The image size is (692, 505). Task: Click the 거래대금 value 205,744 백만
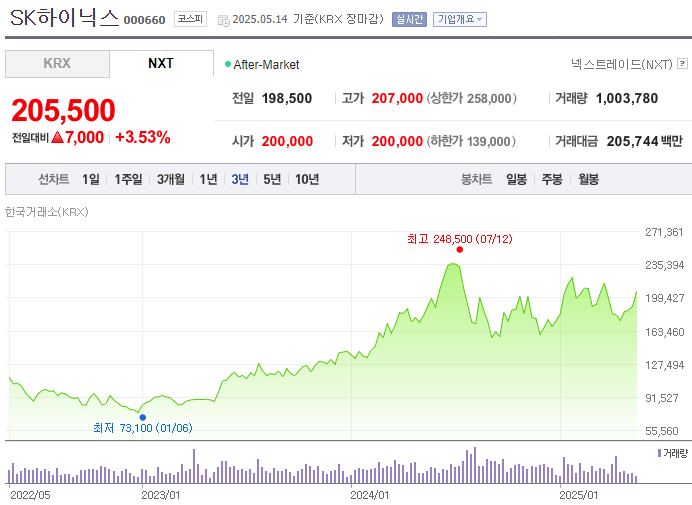644,141
